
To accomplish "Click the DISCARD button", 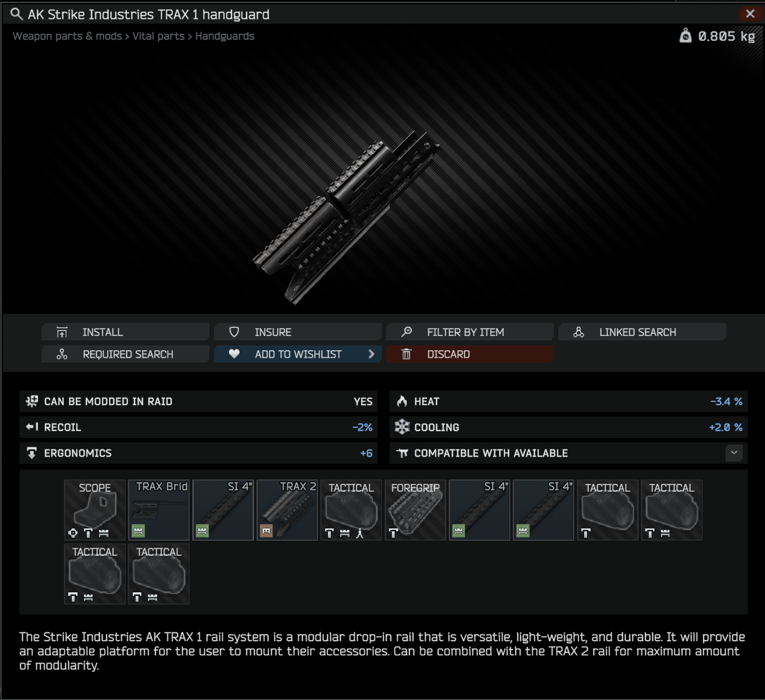I will 470,355.
